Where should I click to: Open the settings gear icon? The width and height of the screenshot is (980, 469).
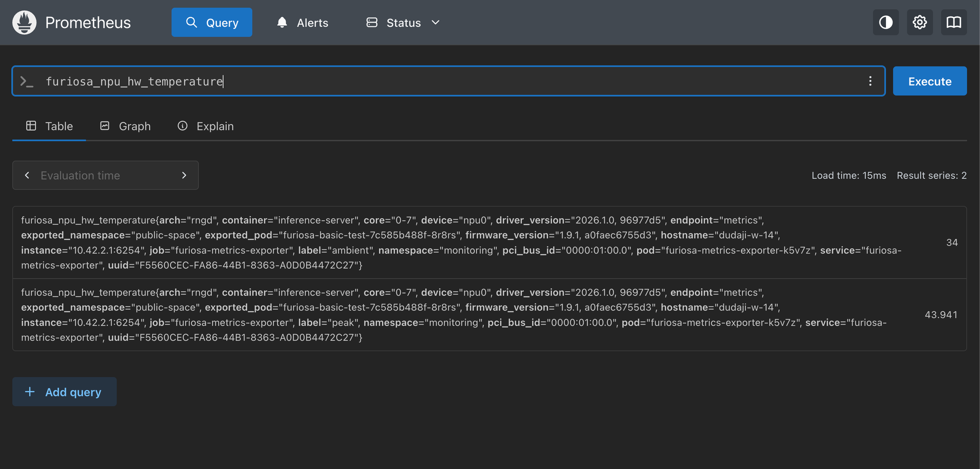[919, 23]
